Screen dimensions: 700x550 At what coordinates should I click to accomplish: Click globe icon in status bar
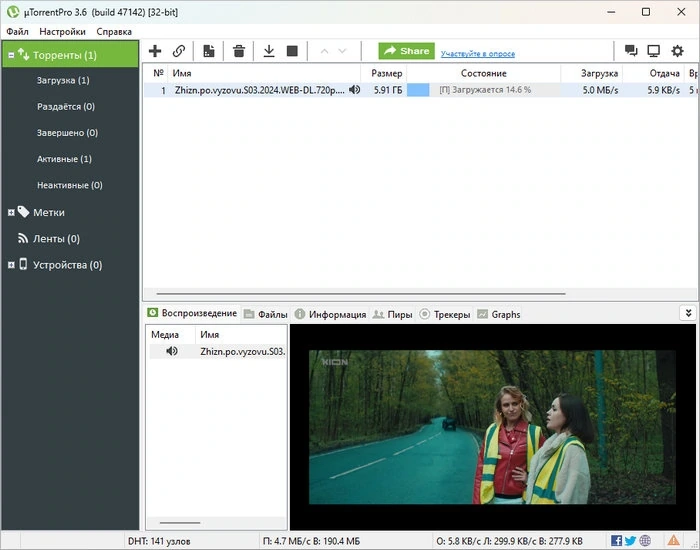[645, 541]
